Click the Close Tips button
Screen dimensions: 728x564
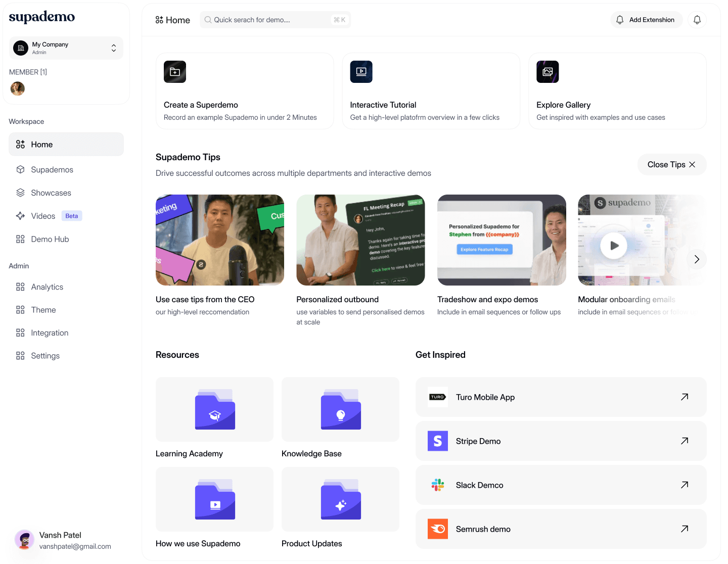[x=672, y=165]
